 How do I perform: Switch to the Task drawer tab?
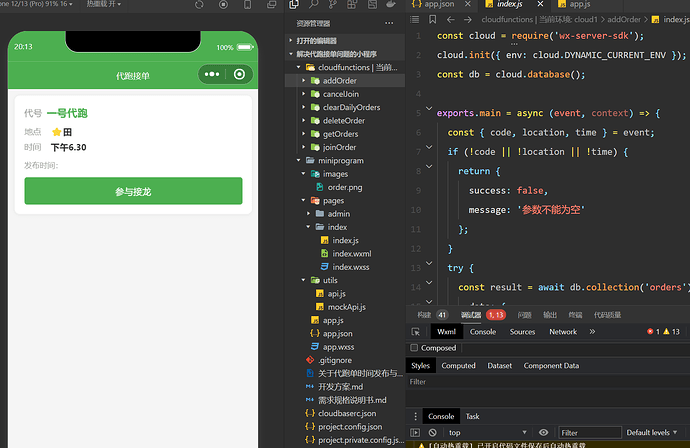[x=473, y=416]
